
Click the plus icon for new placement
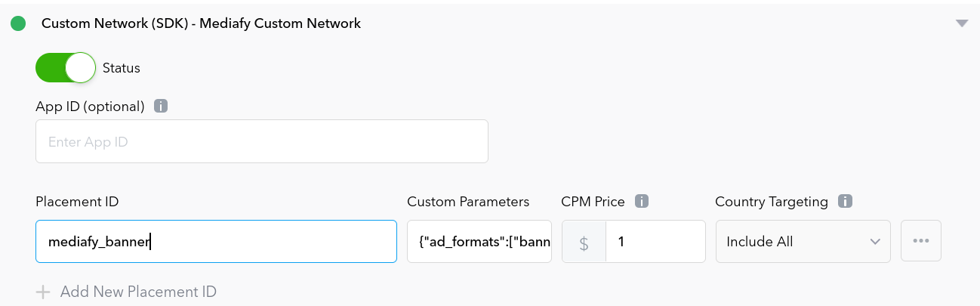click(x=43, y=292)
